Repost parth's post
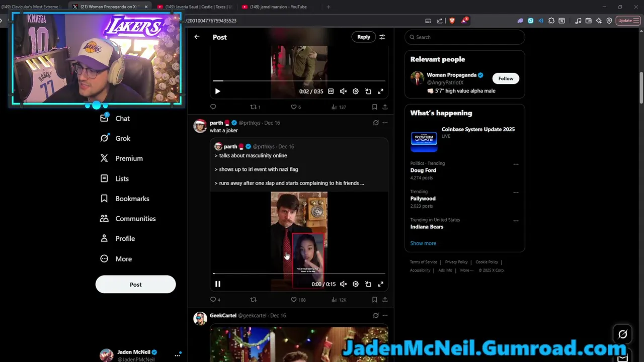This screenshot has width=644, height=362. (254, 300)
